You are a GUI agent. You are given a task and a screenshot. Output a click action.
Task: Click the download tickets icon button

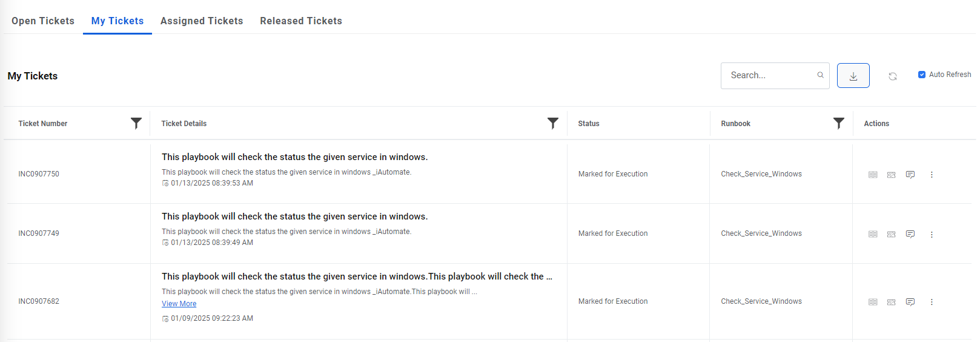tap(853, 76)
